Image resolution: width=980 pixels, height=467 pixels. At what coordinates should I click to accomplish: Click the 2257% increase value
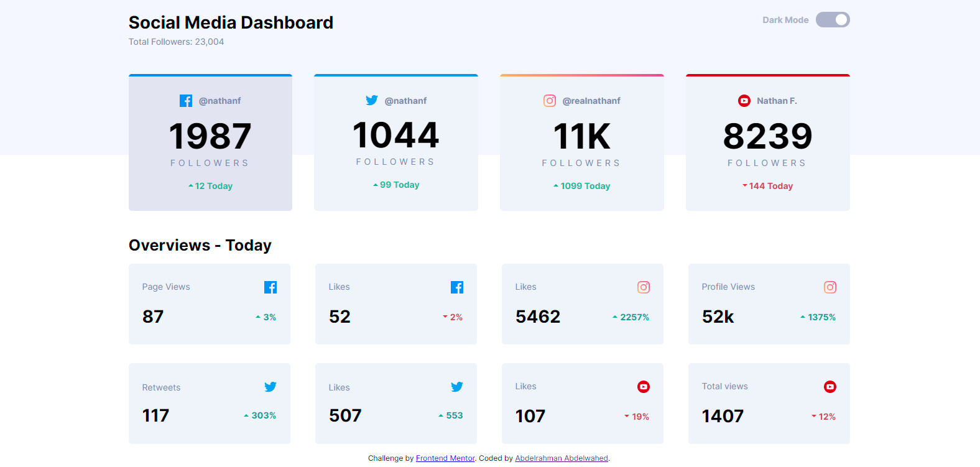pyautogui.click(x=631, y=317)
